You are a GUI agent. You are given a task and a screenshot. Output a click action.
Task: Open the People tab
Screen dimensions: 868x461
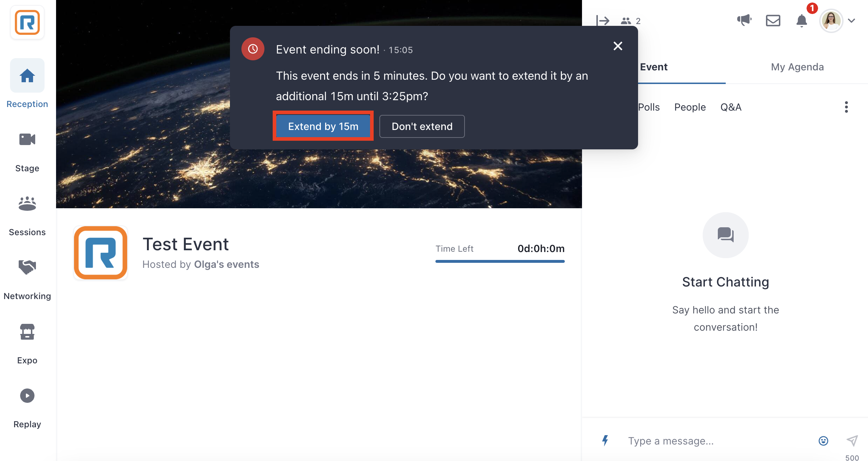pyautogui.click(x=690, y=107)
